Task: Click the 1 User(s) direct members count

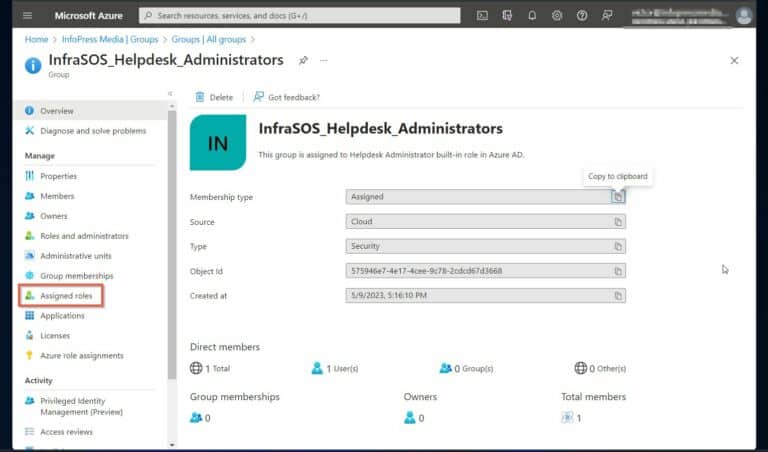Action: [335, 368]
